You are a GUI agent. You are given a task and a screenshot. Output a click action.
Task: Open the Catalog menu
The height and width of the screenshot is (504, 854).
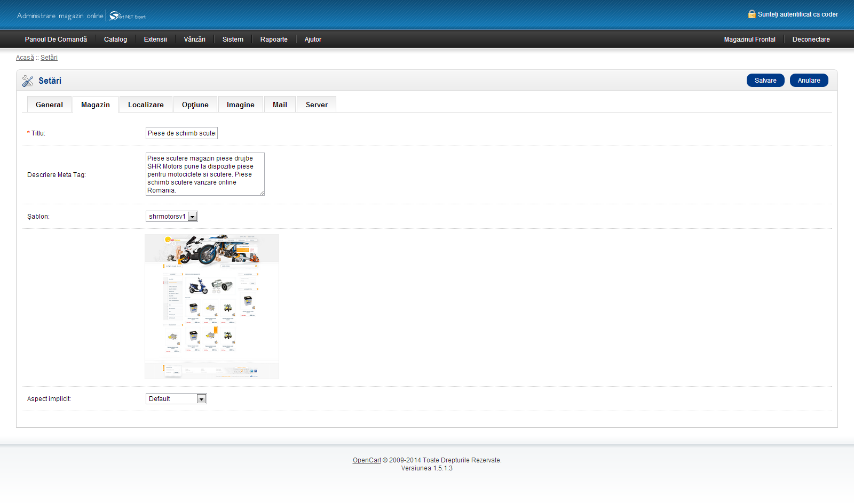pos(115,39)
